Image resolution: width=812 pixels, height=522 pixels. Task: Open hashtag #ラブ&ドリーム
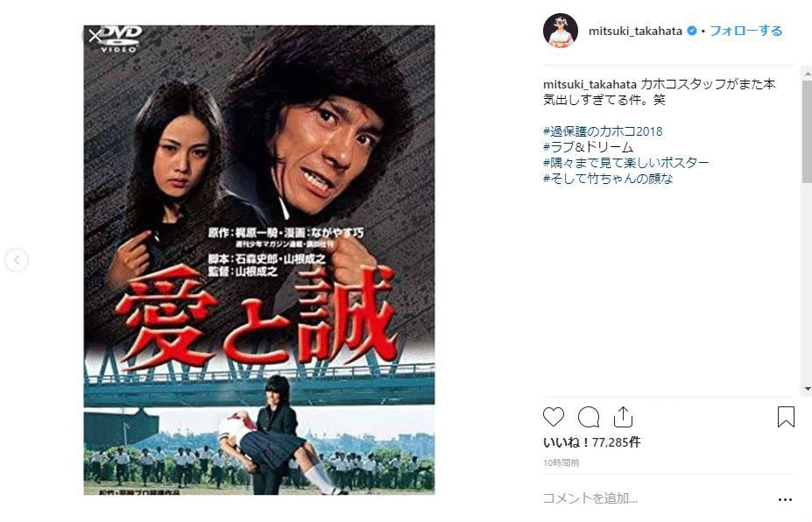click(588, 147)
